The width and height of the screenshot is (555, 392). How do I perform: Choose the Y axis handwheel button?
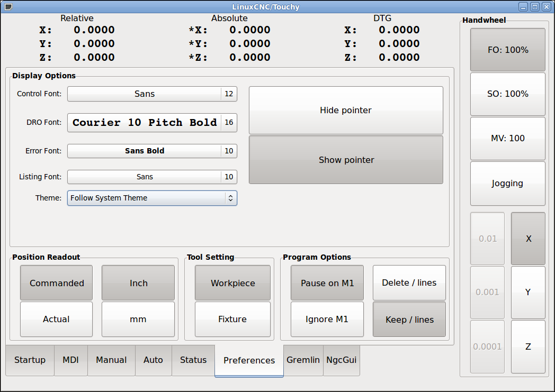[x=528, y=293]
